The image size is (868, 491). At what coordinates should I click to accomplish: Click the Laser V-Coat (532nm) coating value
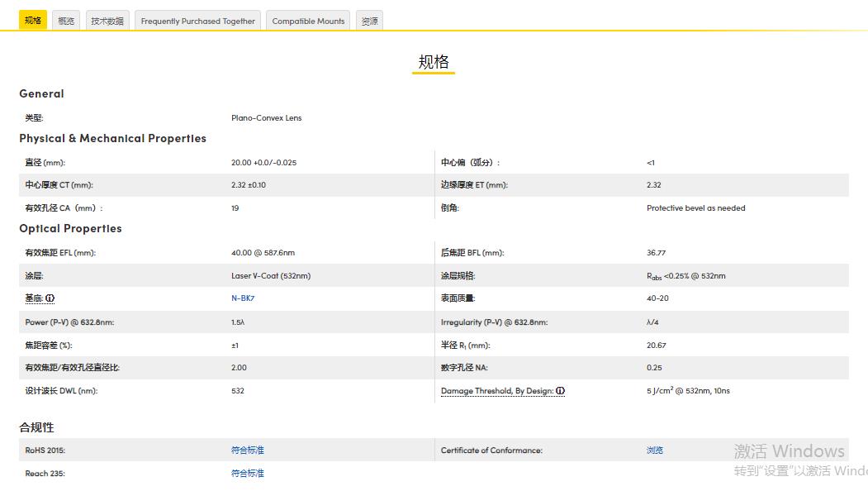point(271,276)
